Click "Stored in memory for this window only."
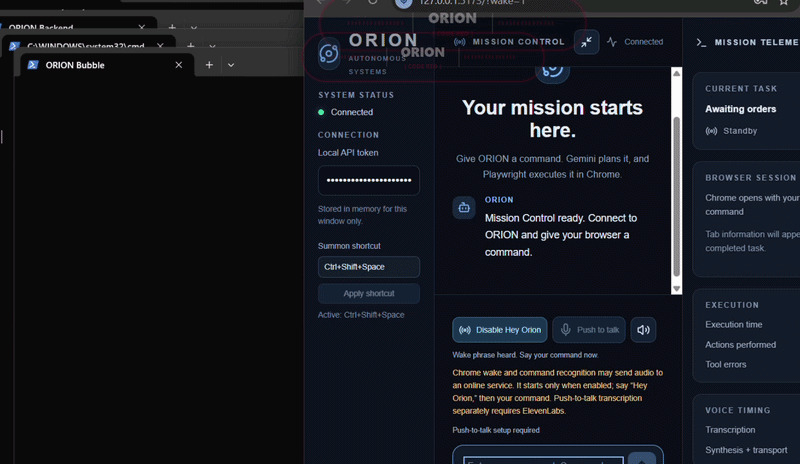Image resolution: width=800 pixels, height=464 pixels. tap(362, 215)
